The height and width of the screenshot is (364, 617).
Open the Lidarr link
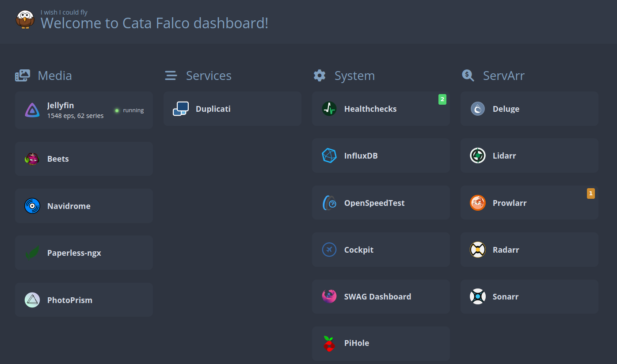(529, 155)
